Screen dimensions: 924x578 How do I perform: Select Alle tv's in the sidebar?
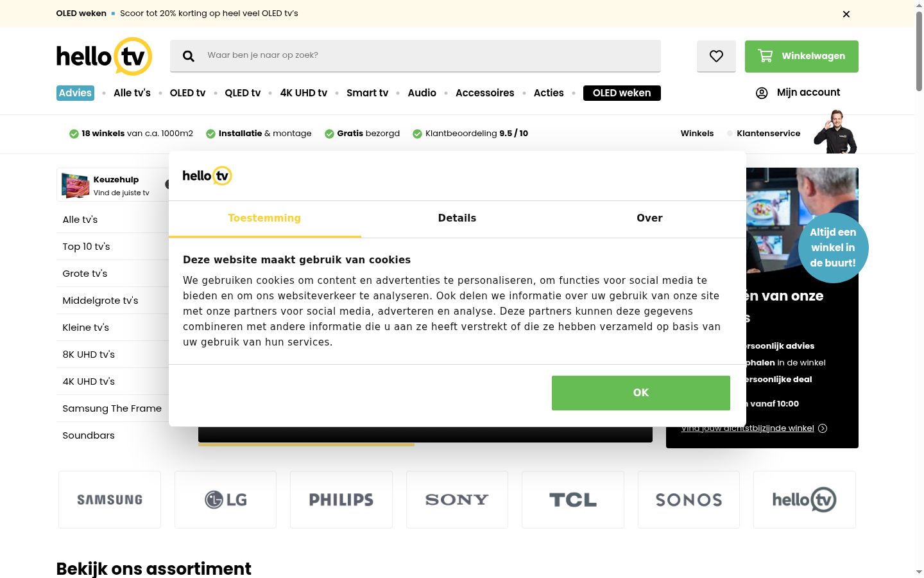coord(80,220)
